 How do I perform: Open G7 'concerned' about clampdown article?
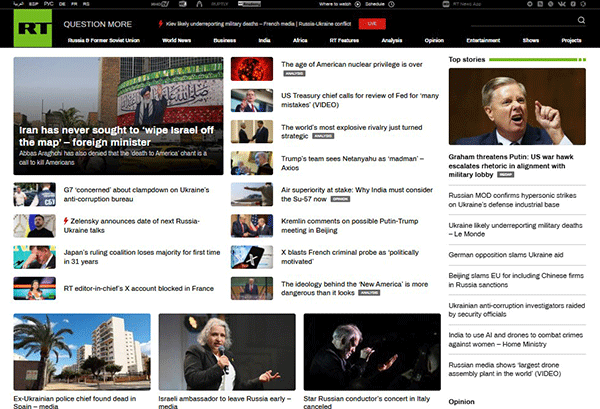pyautogui.click(x=137, y=194)
